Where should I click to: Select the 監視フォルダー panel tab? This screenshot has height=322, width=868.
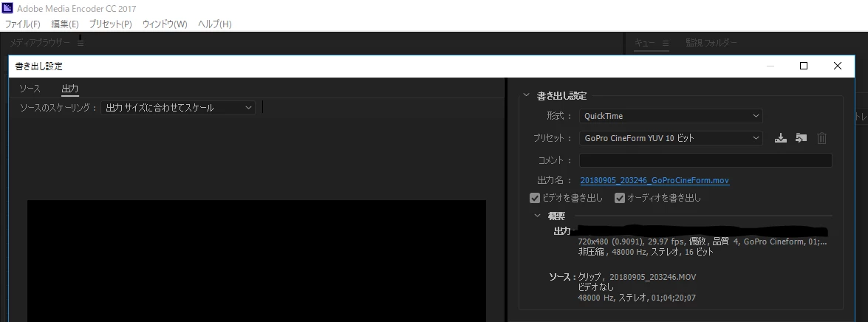coord(711,43)
